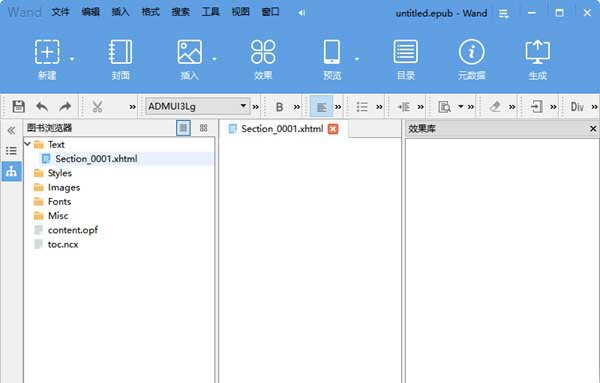This screenshot has height=383, width=600.
Task: Open the 编辑 menu
Action: [x=91, y=12]
